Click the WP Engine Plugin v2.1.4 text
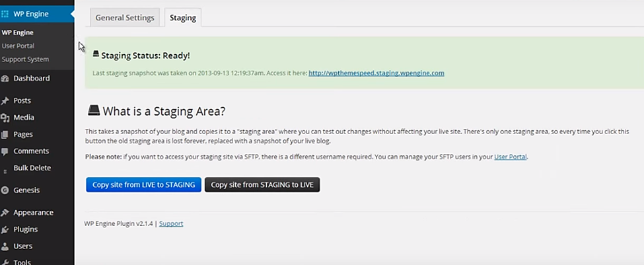644x265 pixels. tap(118, 224)
